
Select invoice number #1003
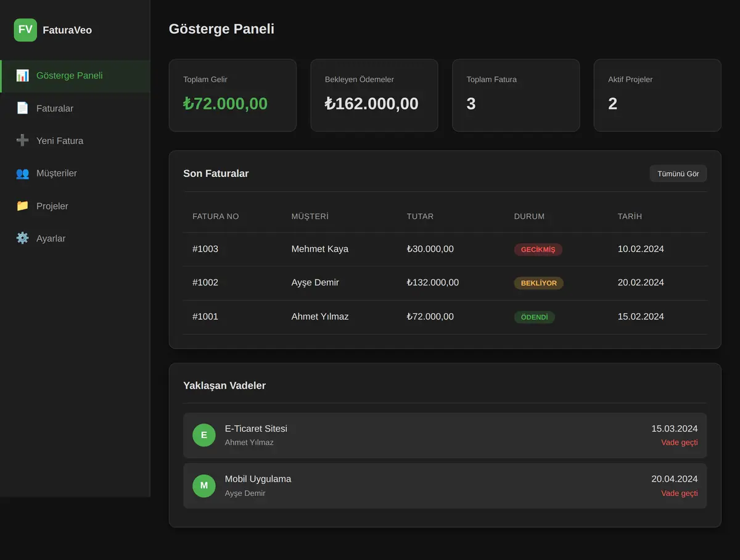(205, 249)
